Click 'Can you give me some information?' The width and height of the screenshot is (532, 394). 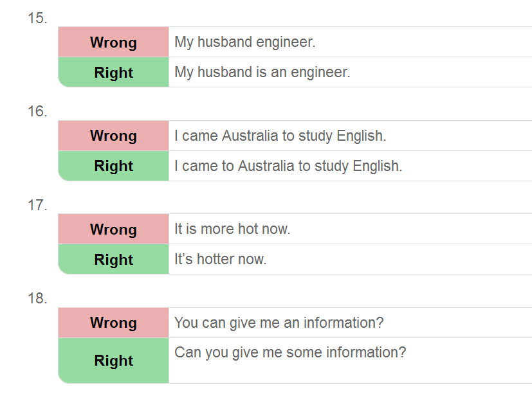[290, 353]
